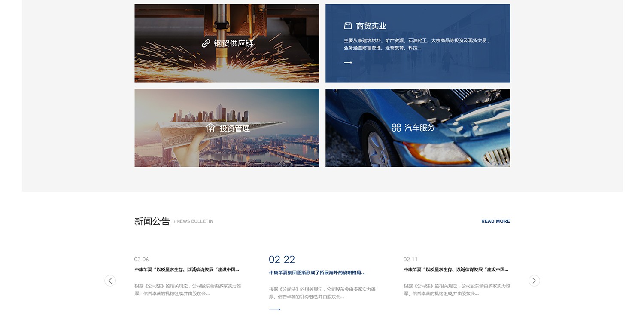Image resolution: width=644 pixels, height=315 pixels.
Task: Click the 商贸实业 description paragraph
Action: pos(416,44)
